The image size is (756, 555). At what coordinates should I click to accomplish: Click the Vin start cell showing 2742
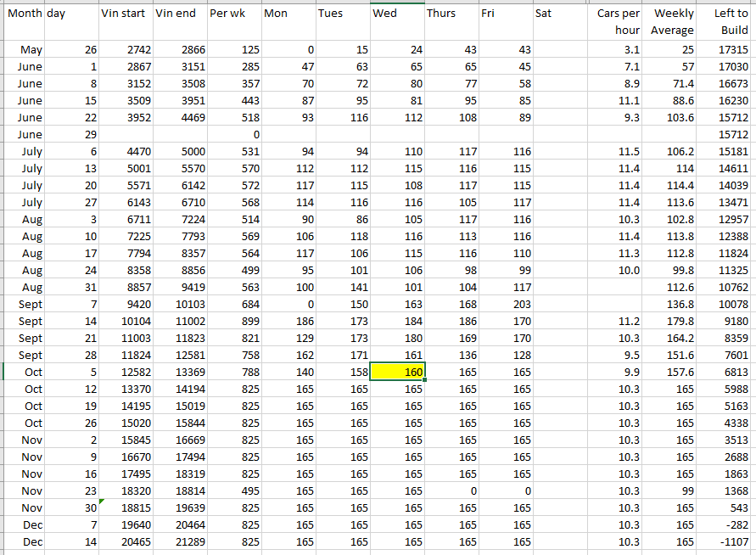coord(125,50)
